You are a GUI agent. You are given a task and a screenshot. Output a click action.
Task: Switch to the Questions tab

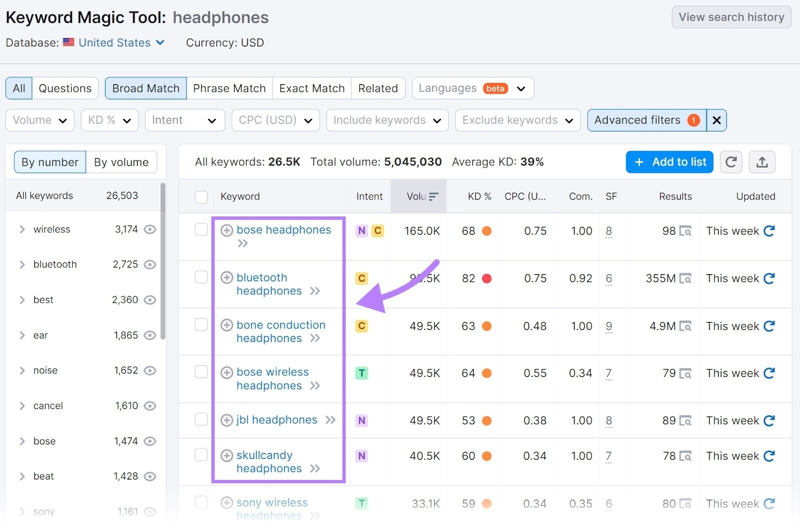pyautogui.click(x=65, y=88)
